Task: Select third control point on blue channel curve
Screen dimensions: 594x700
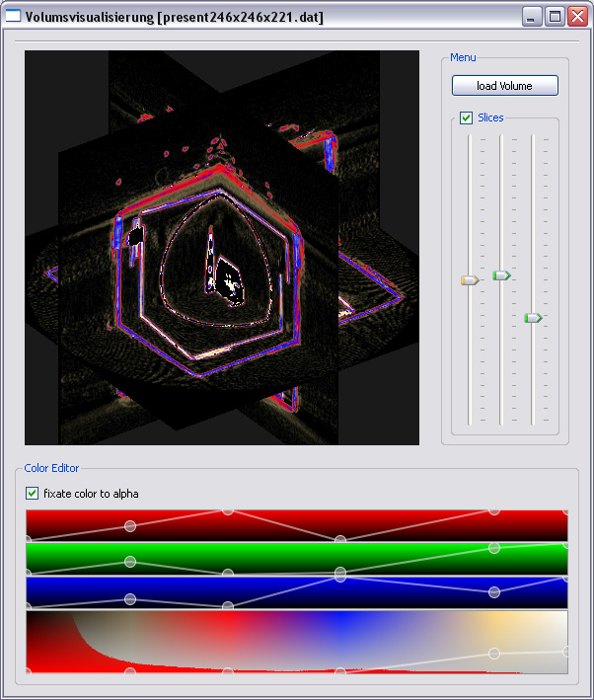Action: [x=228, y=606]
